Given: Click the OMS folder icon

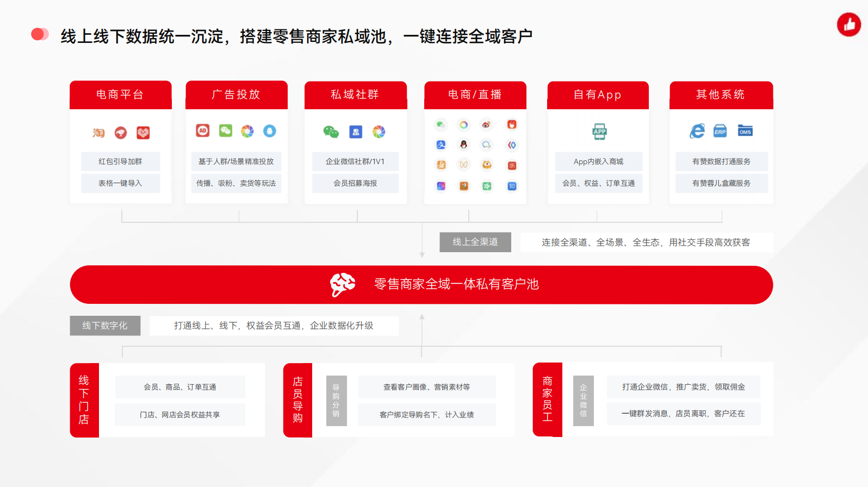Looking at the screenshot, I should (745, 131).
